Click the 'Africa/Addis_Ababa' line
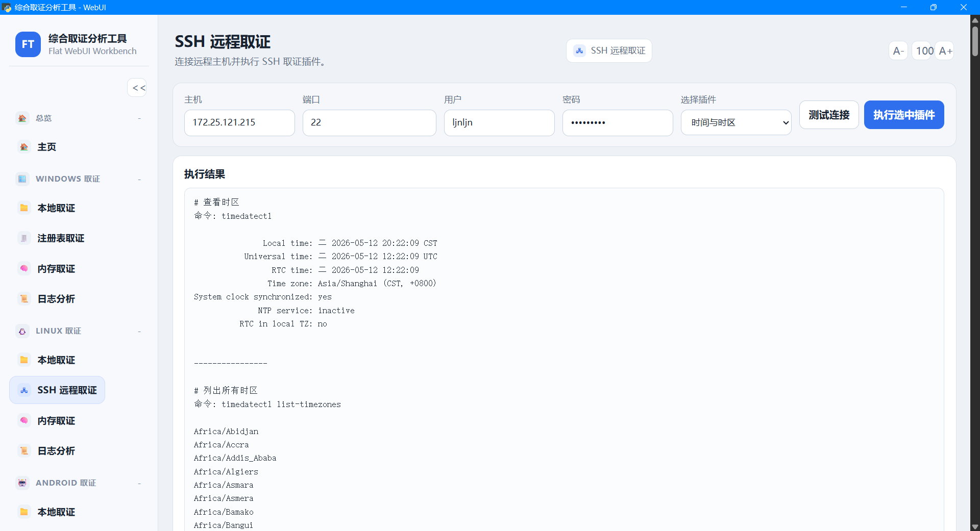Image resolution: width=980 pixels, height=531 pixels. [235, 458]
